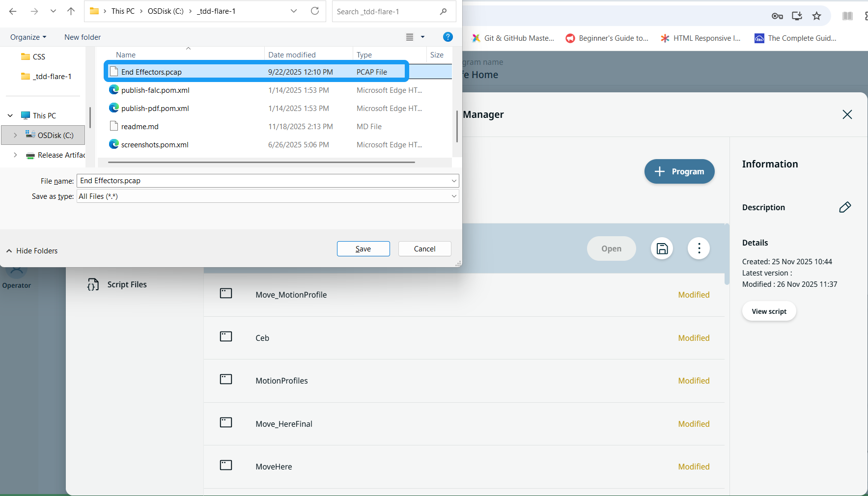Add a new program with Program button
868x496 pixels.
tap(679, 171)
